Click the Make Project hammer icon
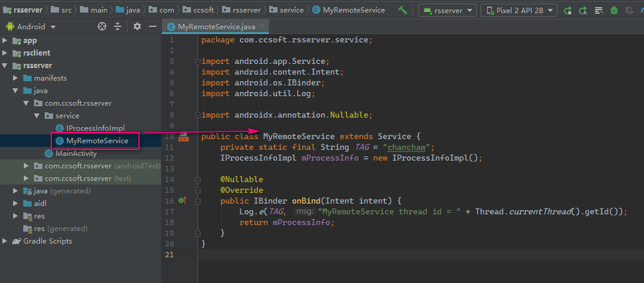 403,10
